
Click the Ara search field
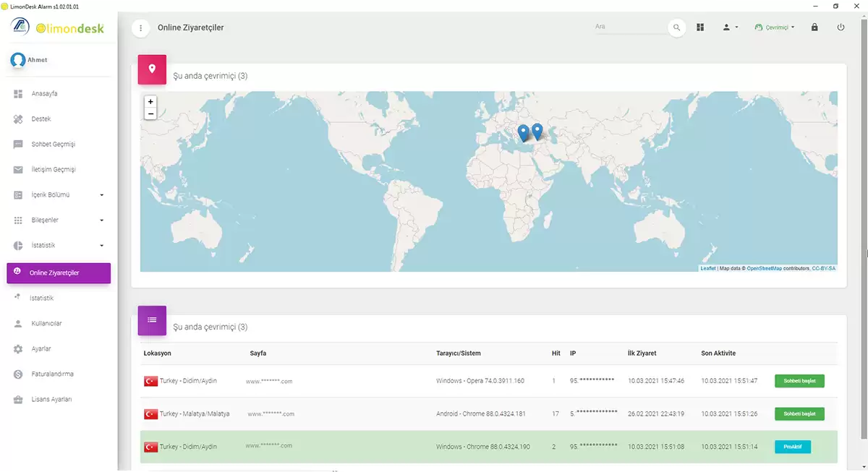point(628,27)
